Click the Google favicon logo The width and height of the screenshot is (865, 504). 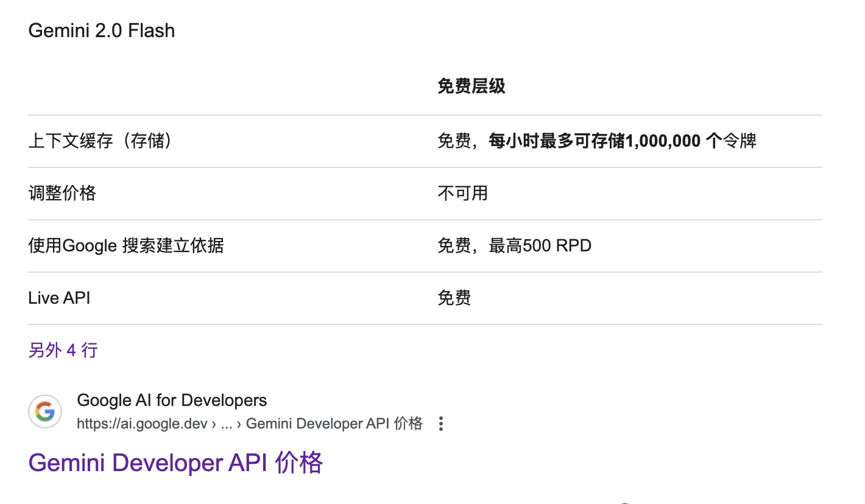tap(45, 411)
